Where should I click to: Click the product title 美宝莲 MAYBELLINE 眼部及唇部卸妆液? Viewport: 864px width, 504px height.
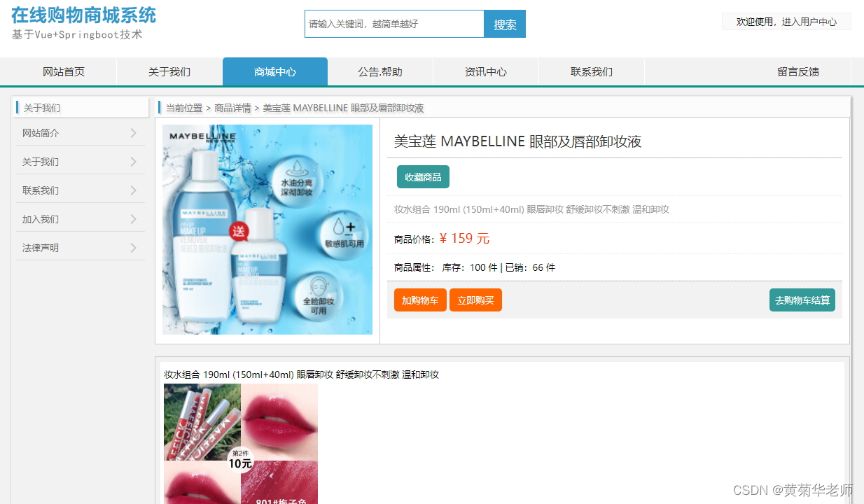pyautogui.click(x=517, y=141)
